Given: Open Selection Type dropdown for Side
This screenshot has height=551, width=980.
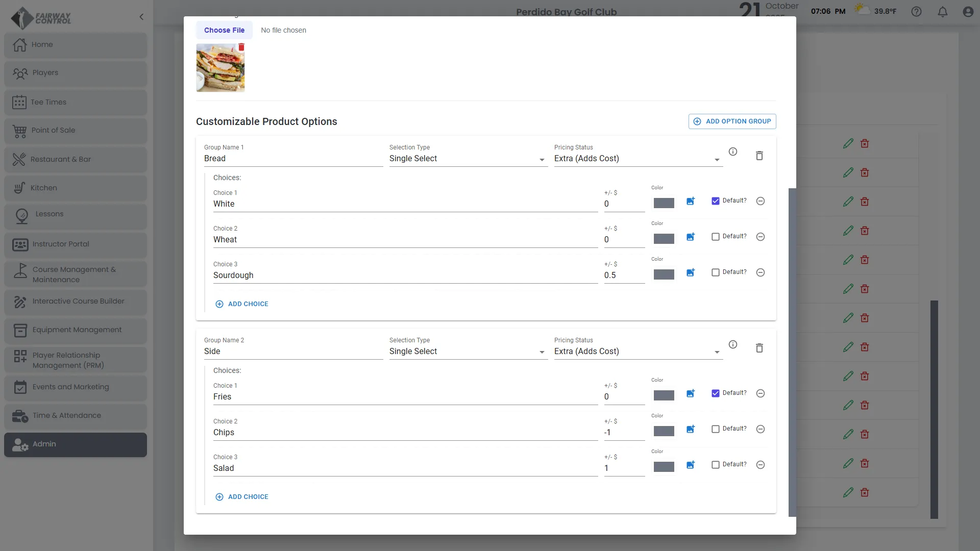Looking at the screenshot, I should coord(468,352).
